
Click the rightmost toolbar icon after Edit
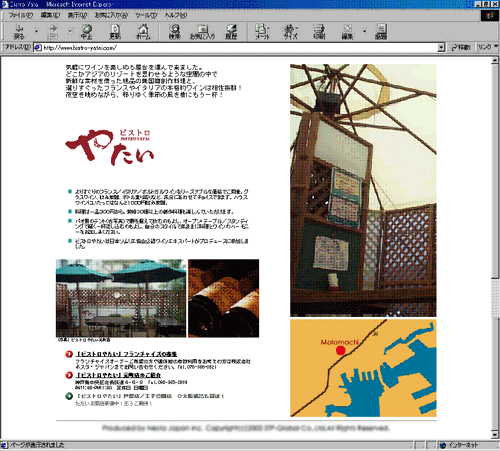pos(381,32)
